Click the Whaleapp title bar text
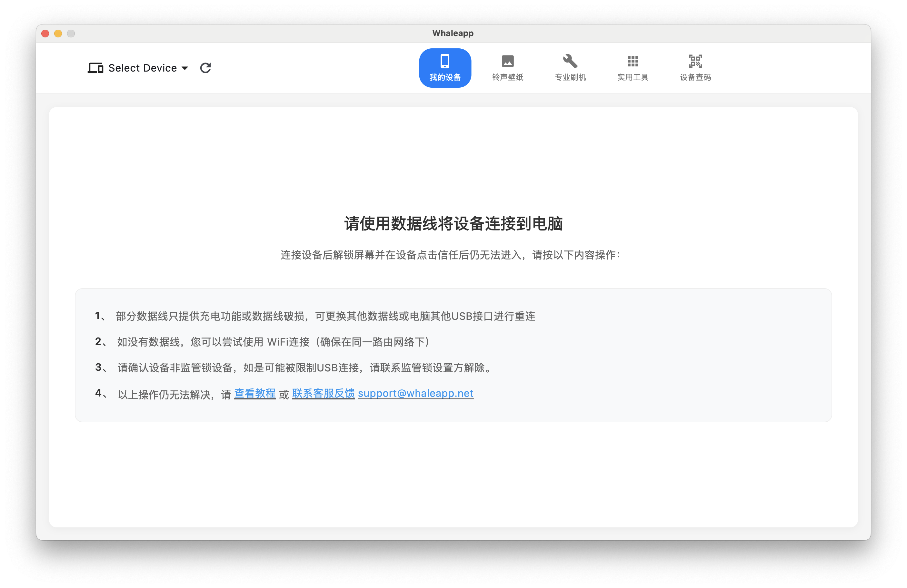907x588 pixels. [x=453, y=33]
